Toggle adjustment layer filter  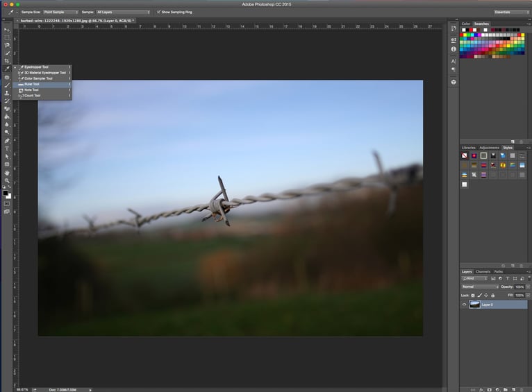click(500, 278)
